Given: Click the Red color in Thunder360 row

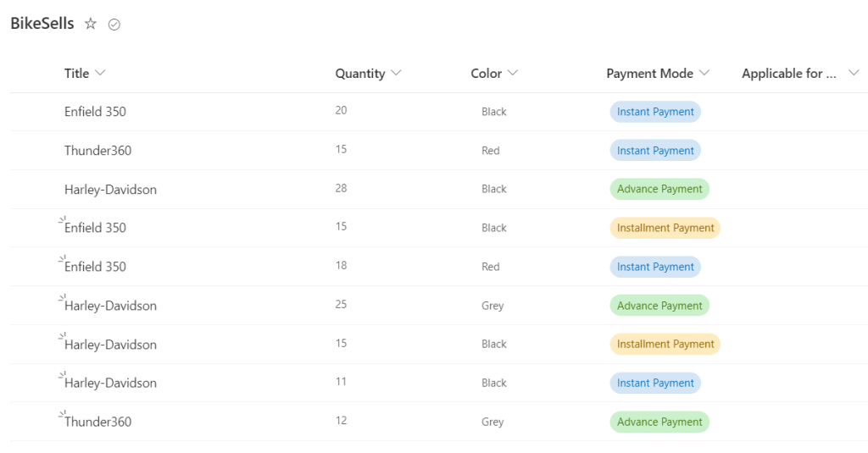Looking at the screenshot, I should pos(491,151).
